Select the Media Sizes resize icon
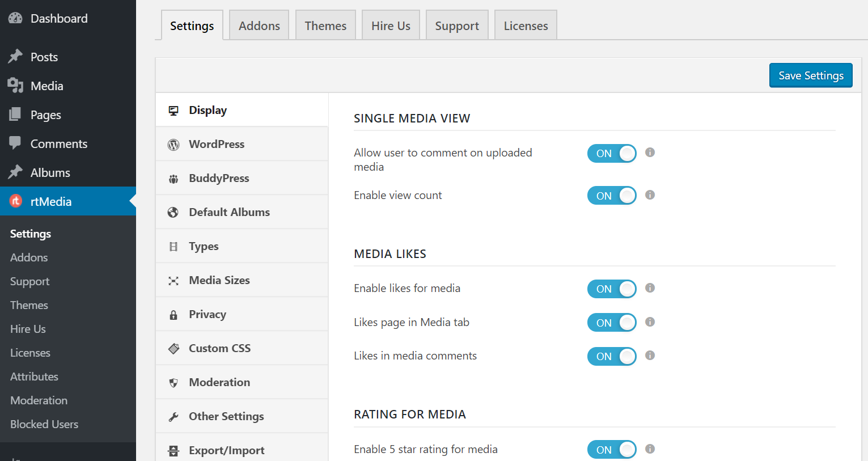Viewport: 868px width, 461px height. [173, 280]
